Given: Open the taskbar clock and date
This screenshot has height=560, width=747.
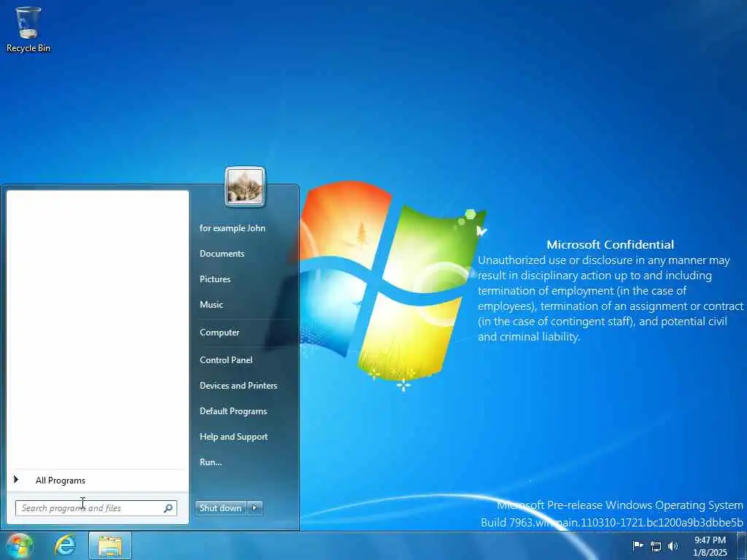Looking at the screenshot, I should pos(710,546).
